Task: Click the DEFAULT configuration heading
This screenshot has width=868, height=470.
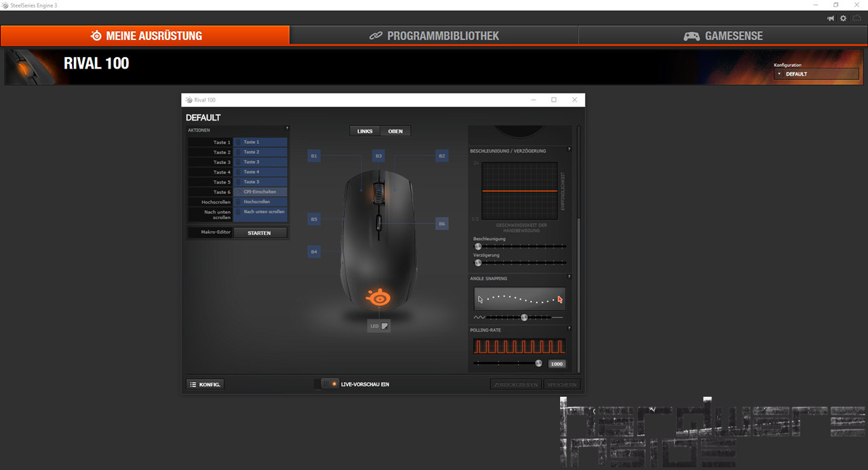Action: tap(203, 117)
